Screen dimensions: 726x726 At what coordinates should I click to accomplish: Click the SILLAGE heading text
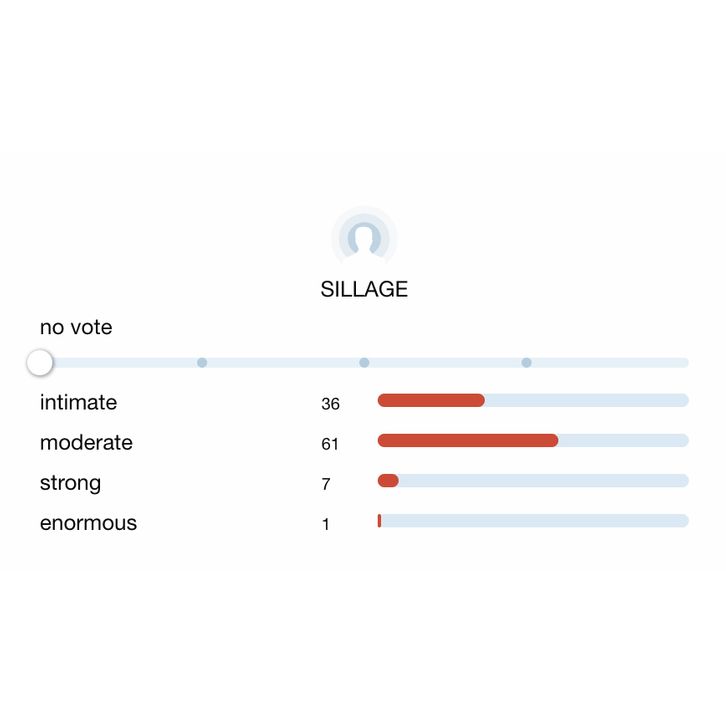click(x=364, y=289)
